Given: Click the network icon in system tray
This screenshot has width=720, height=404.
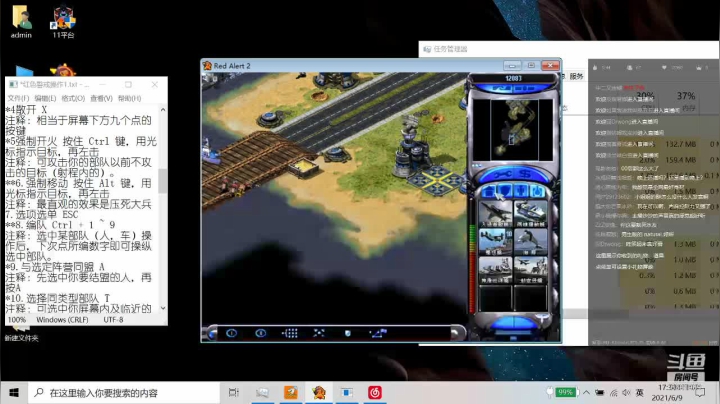Looking at the screenshot, I should coord(613,393).
